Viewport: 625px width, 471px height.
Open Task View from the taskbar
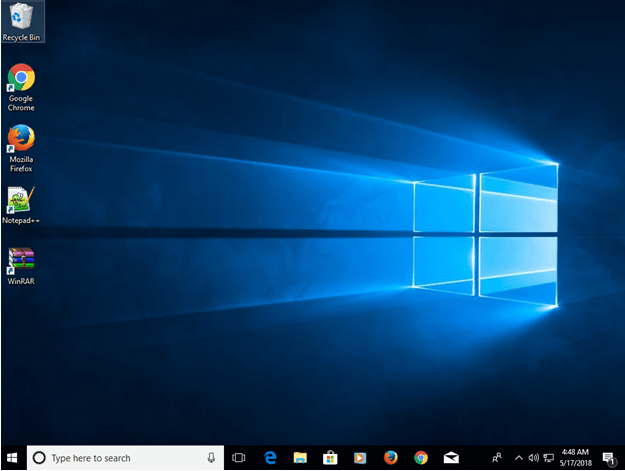click(x=239, y=458)
